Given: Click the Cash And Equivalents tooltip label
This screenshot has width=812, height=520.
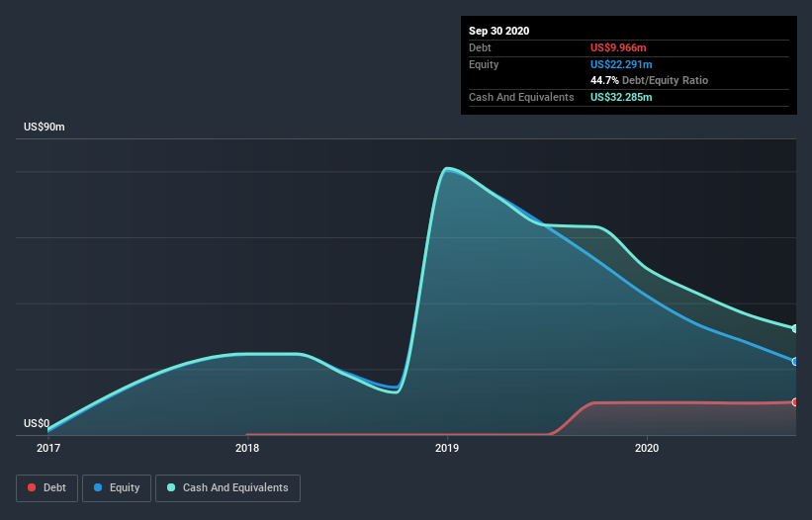Looking at the screenshot, I should tap(521, 97).
